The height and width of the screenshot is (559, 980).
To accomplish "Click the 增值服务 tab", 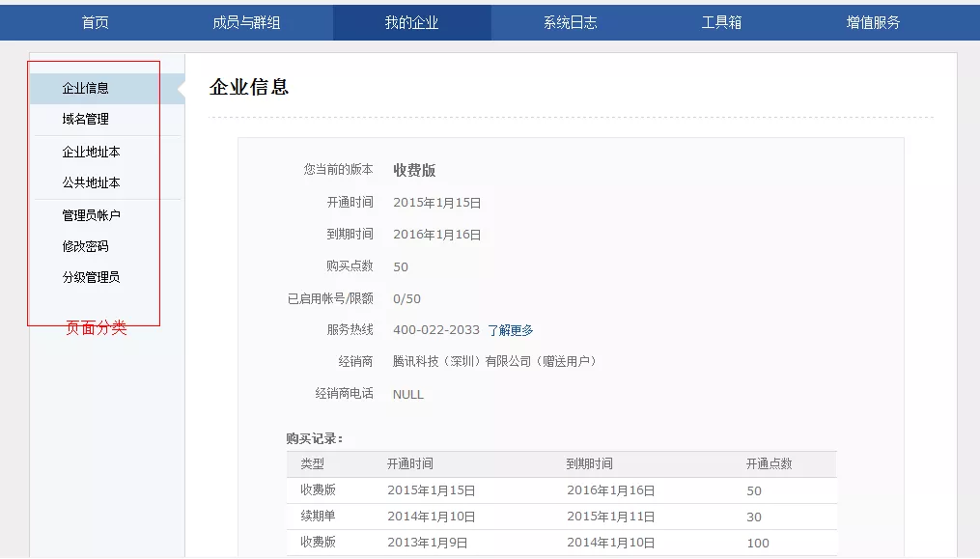I will (x=873, y=22).
